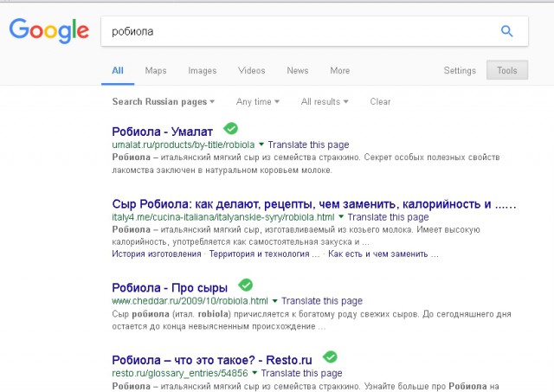
Task: Expand arrow next to italy4.me URL
Action: pos(341,216)
